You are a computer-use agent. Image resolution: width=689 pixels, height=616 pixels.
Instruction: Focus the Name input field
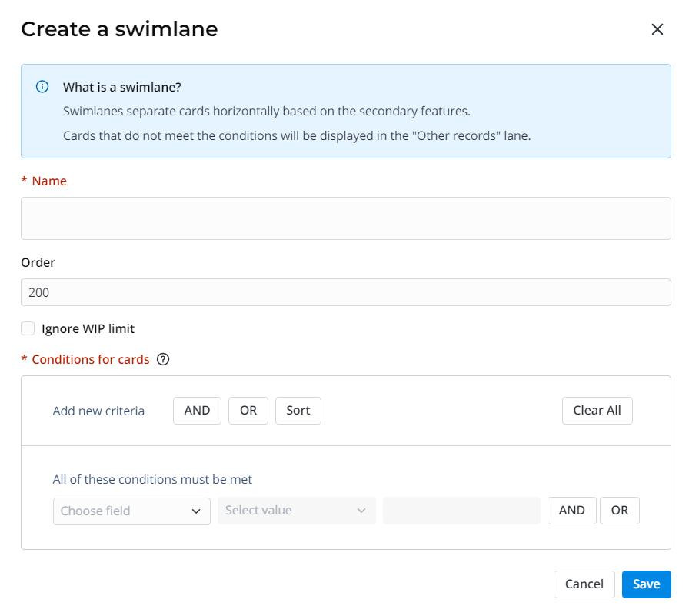pyautogui.click(x=345, y=218)
